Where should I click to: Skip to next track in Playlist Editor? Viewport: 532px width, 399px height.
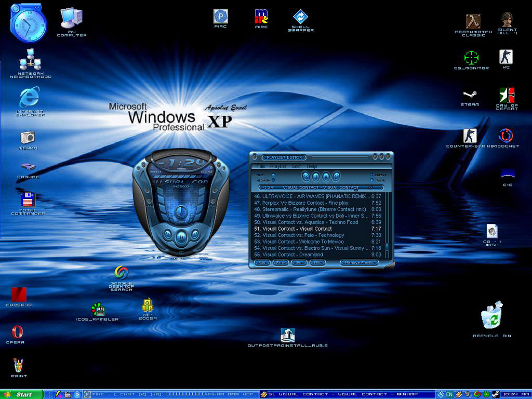point(336,176)
